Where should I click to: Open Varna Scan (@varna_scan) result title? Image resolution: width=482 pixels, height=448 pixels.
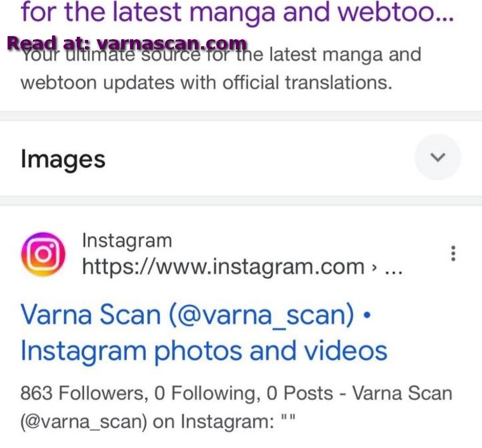[x=196, y=315]
